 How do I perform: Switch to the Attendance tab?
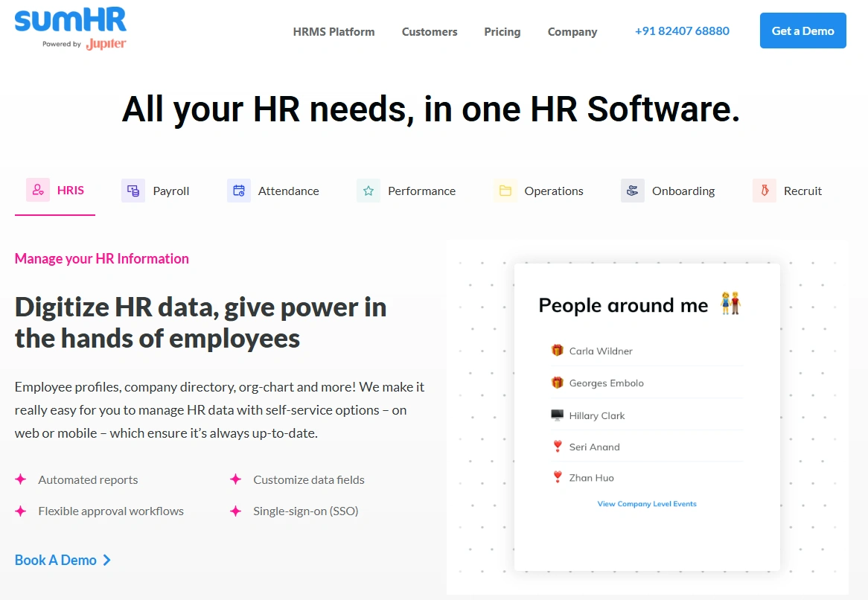coord(273,191)
